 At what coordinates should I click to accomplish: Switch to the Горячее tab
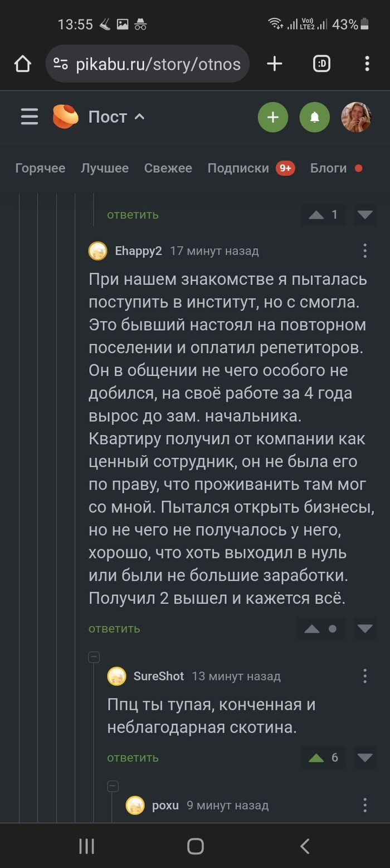tap(40, 168)
